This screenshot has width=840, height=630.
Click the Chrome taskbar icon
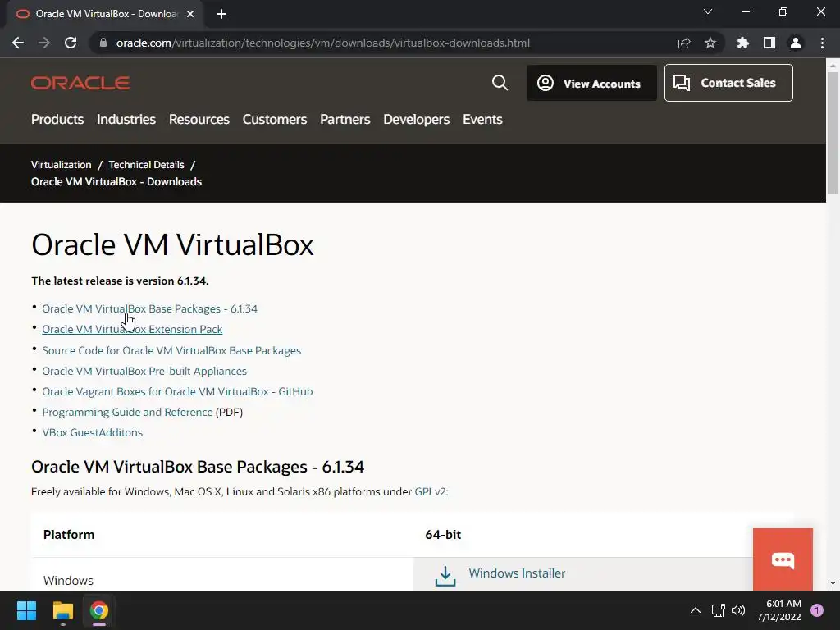click(x=99, y=610)
